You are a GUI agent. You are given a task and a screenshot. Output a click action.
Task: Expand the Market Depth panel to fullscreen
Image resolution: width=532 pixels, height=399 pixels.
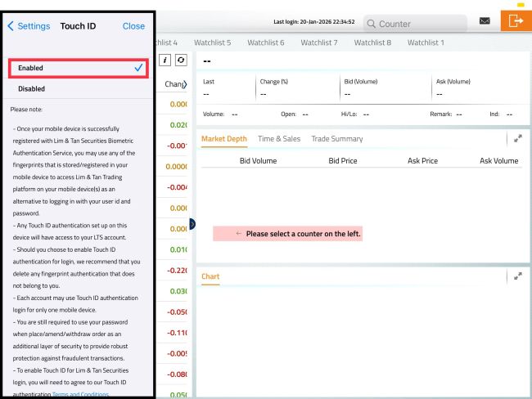click(517, 139)
